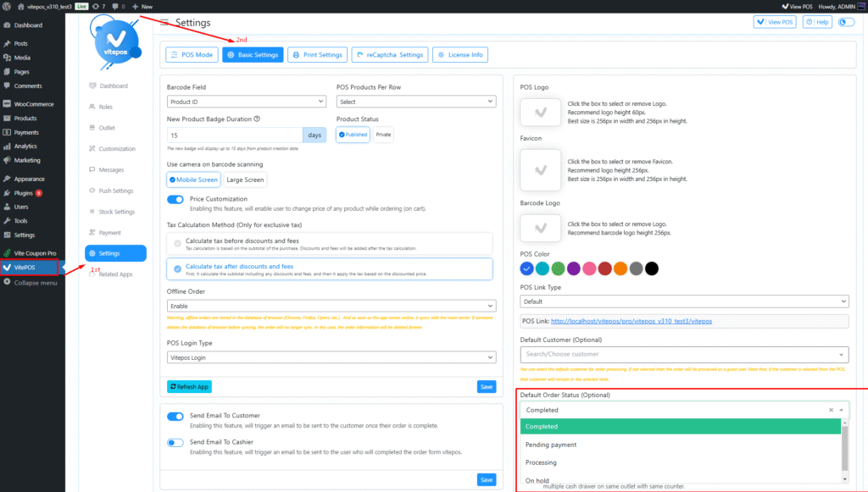Select Pending payment order status
The image size is (868, 492).
tap(681, 445)
